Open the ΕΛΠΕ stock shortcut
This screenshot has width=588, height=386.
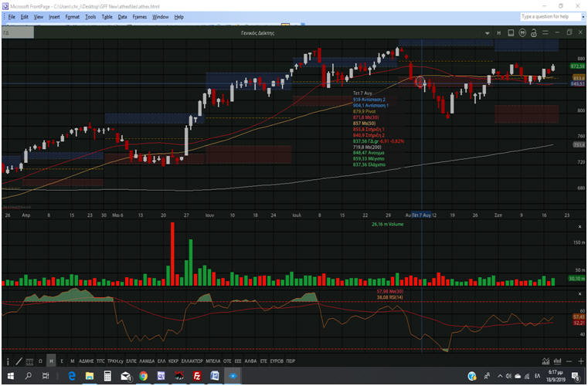click(x=131, y=361)
